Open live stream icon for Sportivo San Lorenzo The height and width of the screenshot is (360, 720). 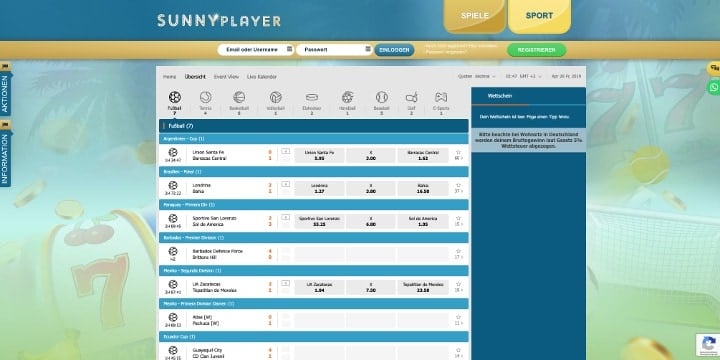pyautogui.click(x=286, y=217)
